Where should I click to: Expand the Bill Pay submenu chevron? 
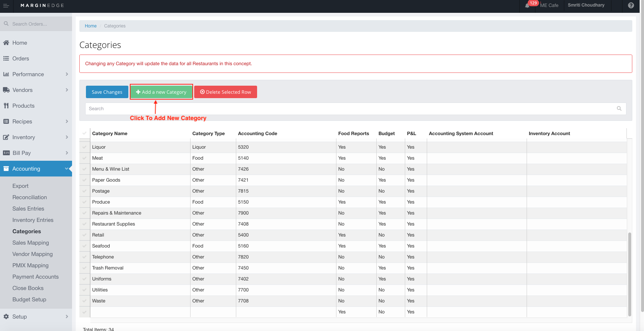point(67,153)
